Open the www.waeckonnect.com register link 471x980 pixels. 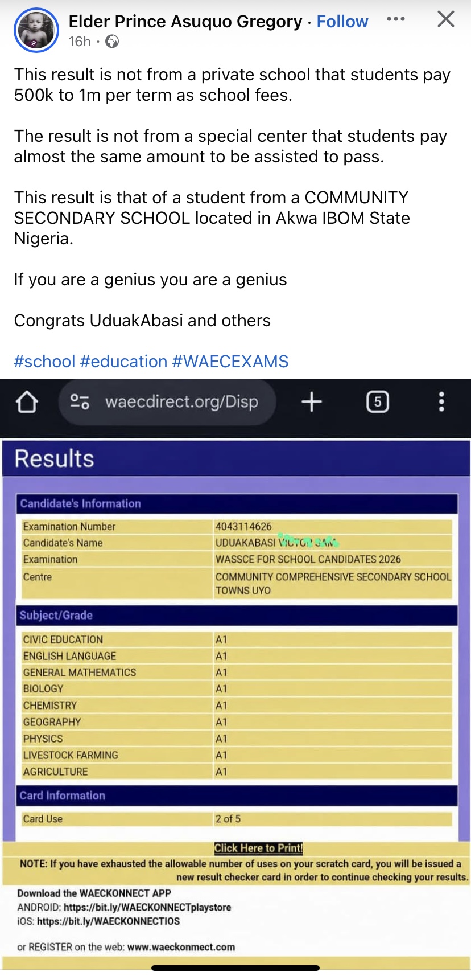click(181, 947)
